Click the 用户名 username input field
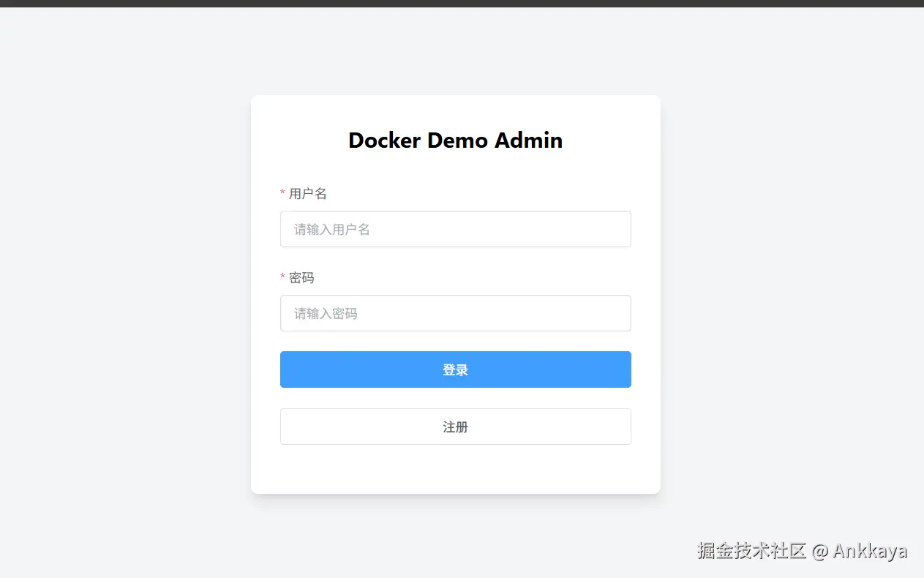The height and width of the screenshot is (578, 924). tap(455, 229)
